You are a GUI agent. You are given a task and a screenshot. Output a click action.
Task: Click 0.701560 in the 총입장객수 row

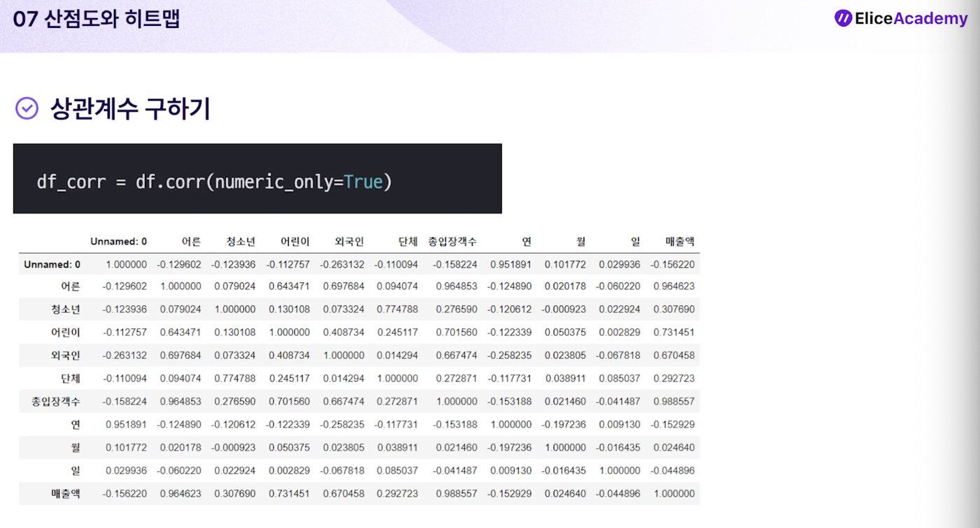pyautogui.click(x=289, y=402)
